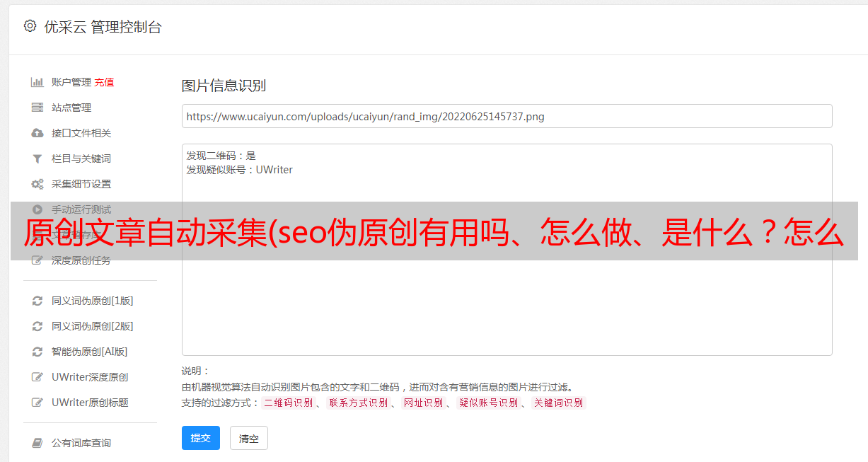Click the edit icon for UWriter深度原创
Image resolution: width=868 pixels, height=462 pixels.
point(37,377)
